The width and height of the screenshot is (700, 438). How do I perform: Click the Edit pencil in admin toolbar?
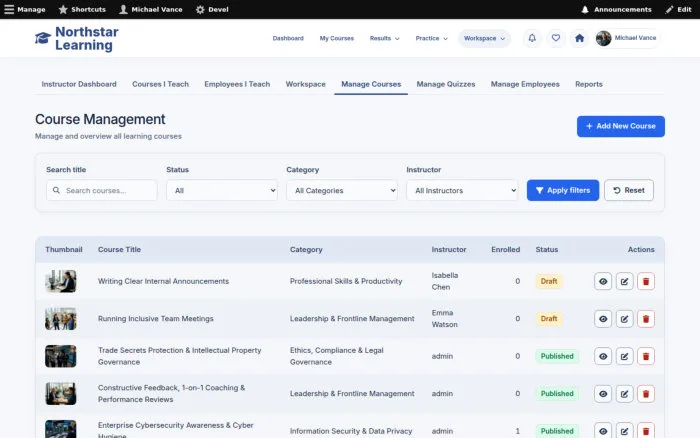678,9
